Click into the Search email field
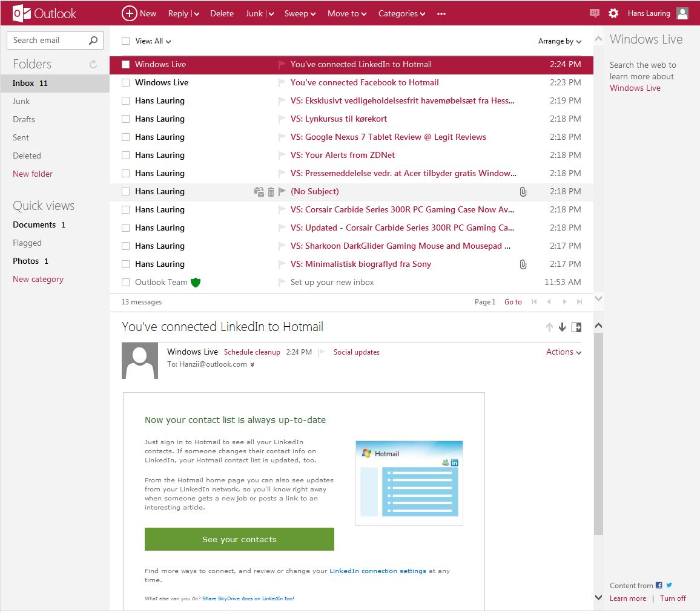Viewport: 700px width, 613px height. pos(47,41)
